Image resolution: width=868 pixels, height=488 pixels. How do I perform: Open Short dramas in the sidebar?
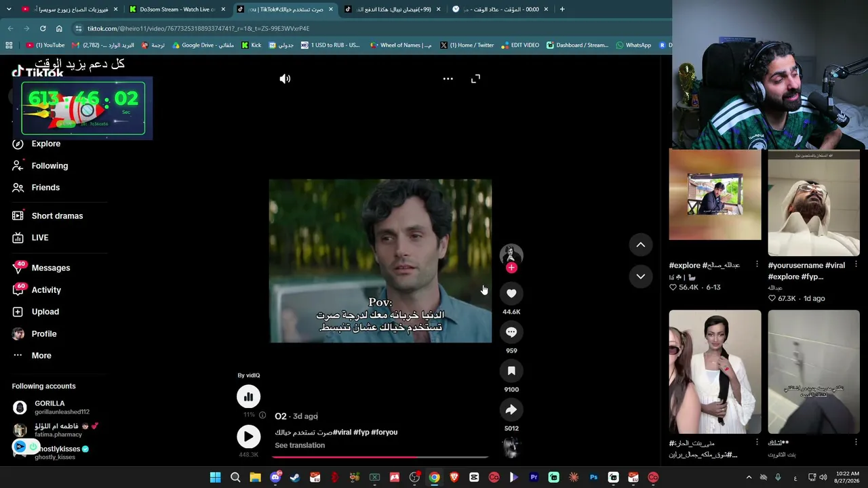[x=57, y=216]
